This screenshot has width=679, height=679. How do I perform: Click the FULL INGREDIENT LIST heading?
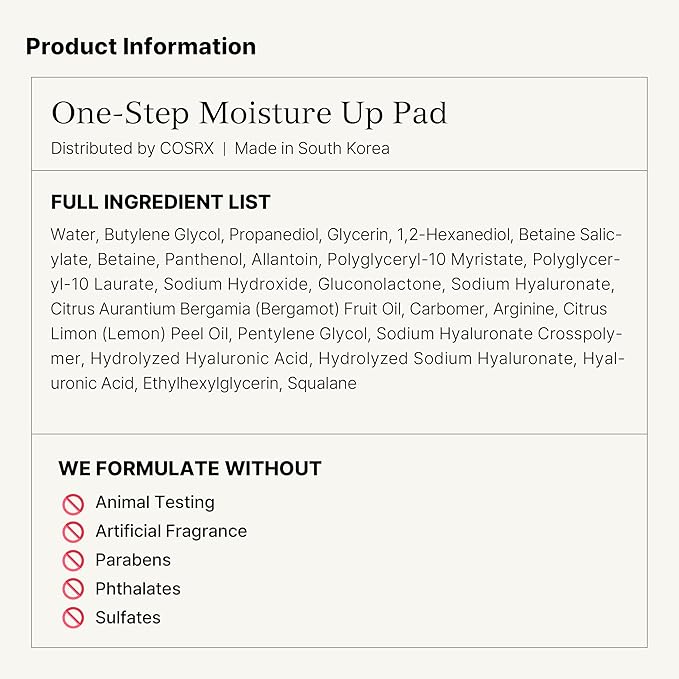tap(161, 202)
